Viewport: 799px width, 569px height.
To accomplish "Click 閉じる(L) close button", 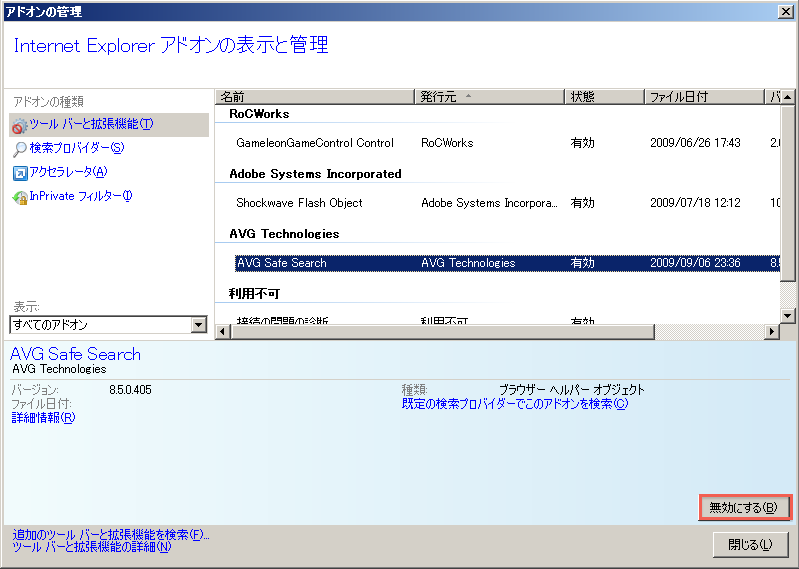I will point(750,545).
